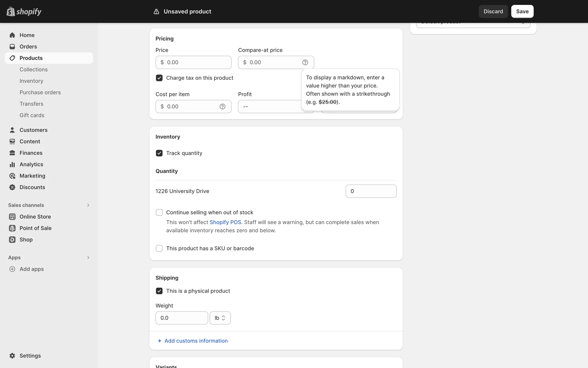Open Inventory in the Products submenu
Viewport: 588px width, 368px height.
tap(31, 81)
